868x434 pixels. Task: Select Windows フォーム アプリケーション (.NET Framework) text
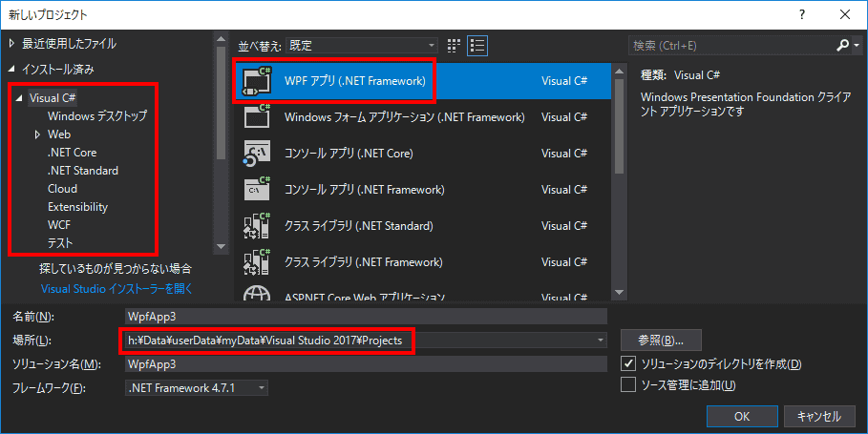(405, 116)
